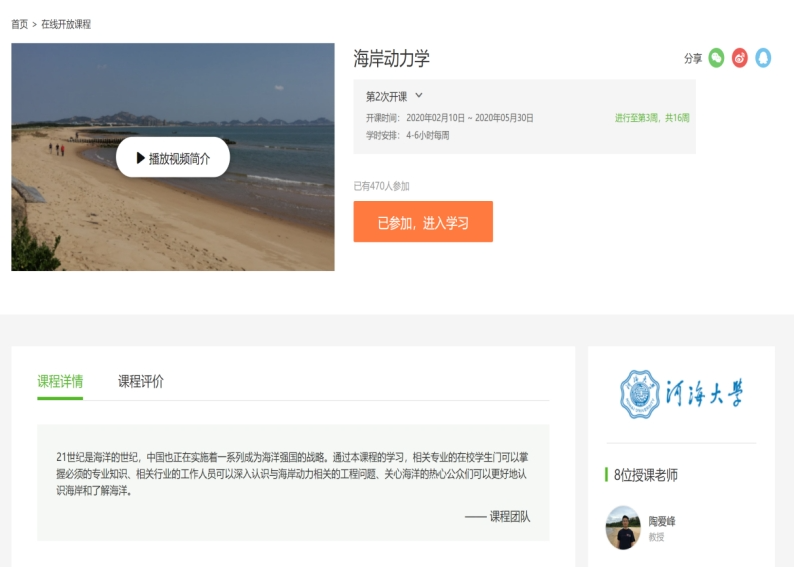Share course via WeChat icon
Viewport: 794px width, 567px height.
point(716,58)
